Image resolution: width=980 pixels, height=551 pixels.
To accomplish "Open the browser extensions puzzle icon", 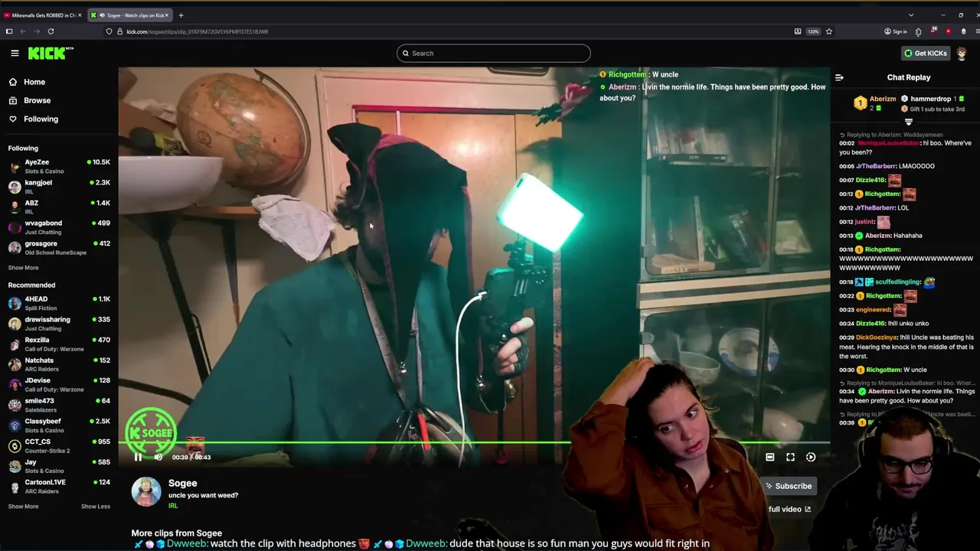I will point(918,31).
